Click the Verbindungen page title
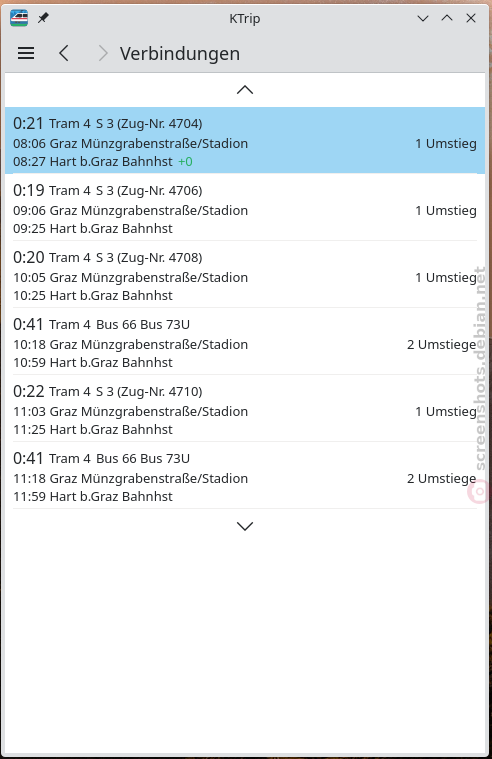 tap(180, 54)
